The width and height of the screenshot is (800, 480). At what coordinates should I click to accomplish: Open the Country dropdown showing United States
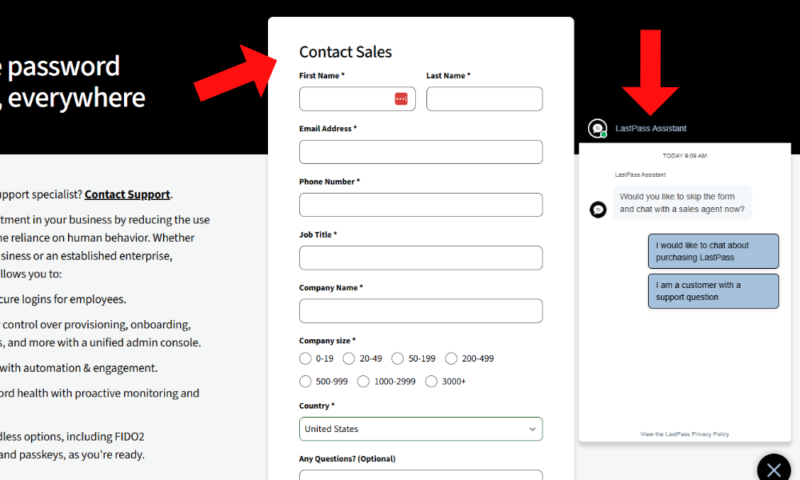pos(421,429)
